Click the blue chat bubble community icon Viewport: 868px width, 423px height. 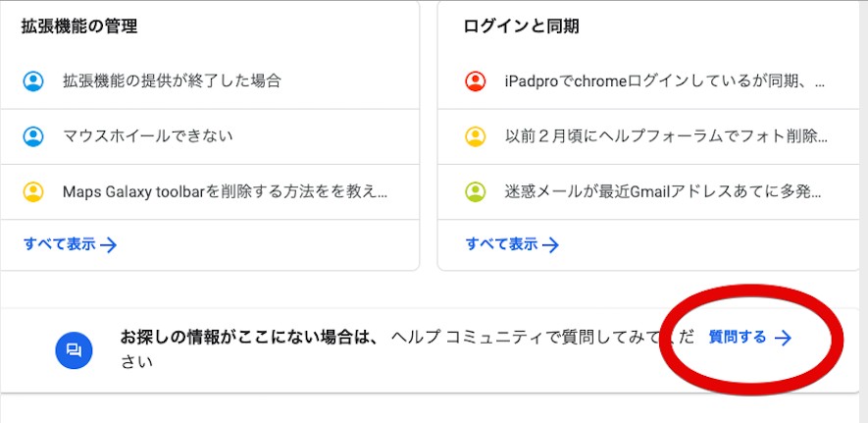coord(74,349)
